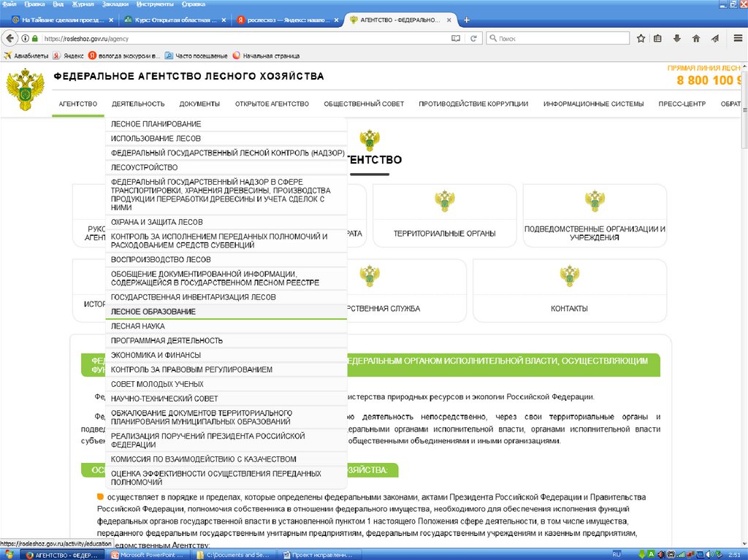The height and width of the screenshot is (560, 748).
Task: Click the RU language indicator in tray
Action: click(x=617, y=555)
